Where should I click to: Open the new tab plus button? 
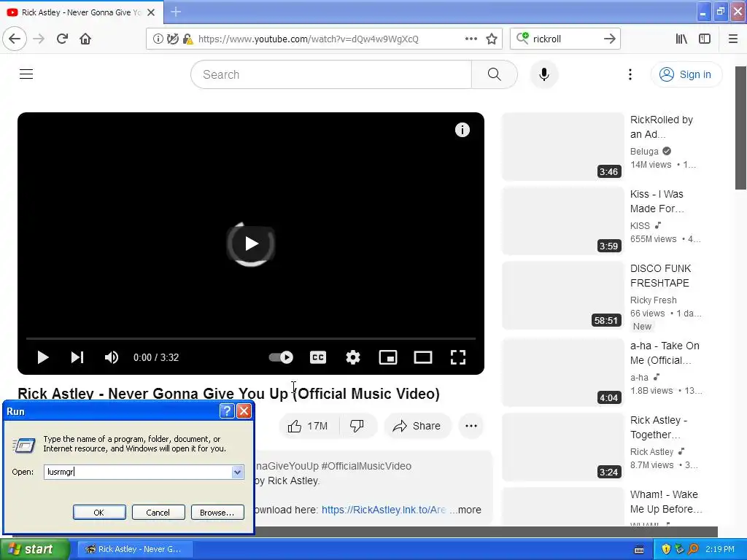(175, 12)
